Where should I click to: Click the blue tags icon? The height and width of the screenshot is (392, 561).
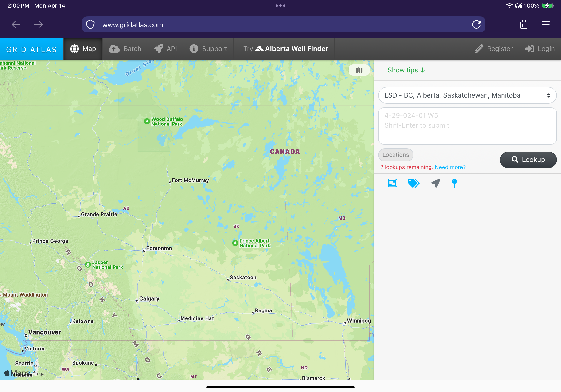414,183
